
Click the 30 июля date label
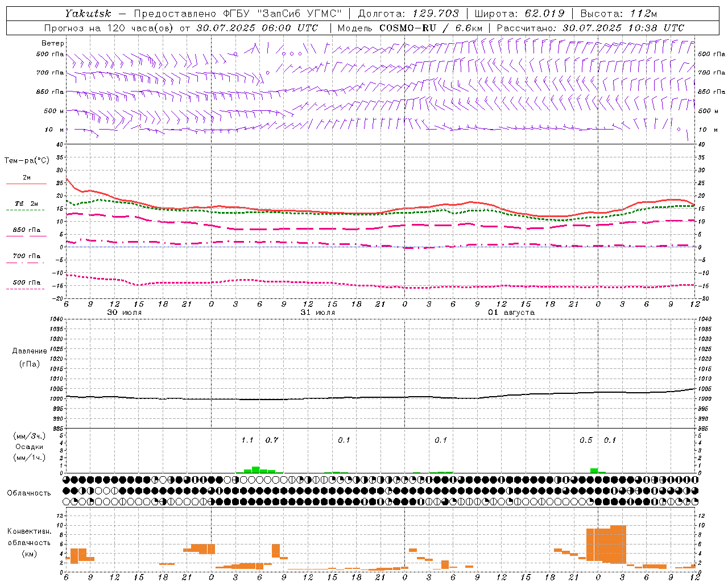click(125, 313)
